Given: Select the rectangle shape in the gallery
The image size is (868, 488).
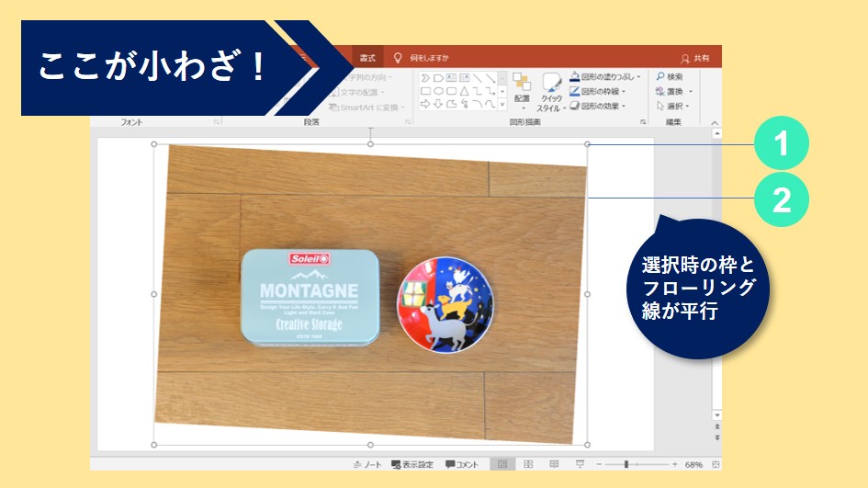Looking at the screenshot, I should (425, 91).
